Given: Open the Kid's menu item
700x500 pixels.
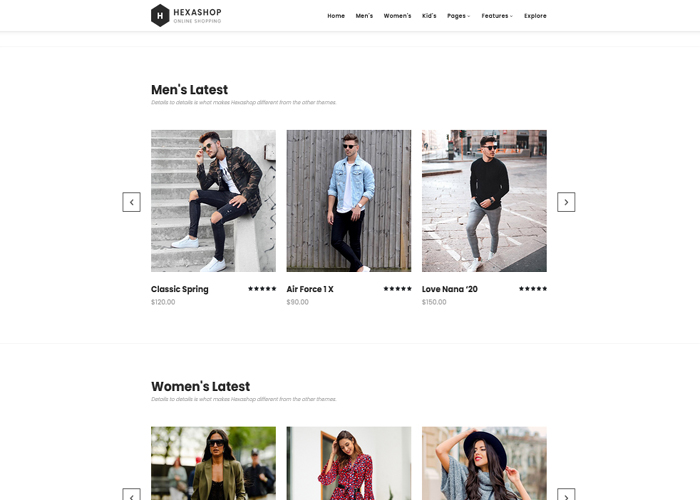Looking at the screenshot, I should coord(429,16).
